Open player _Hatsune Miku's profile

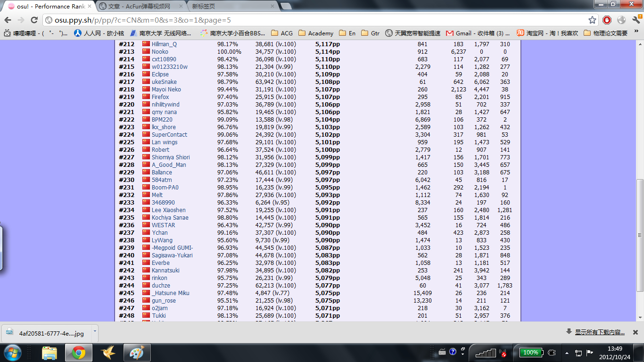171,293
